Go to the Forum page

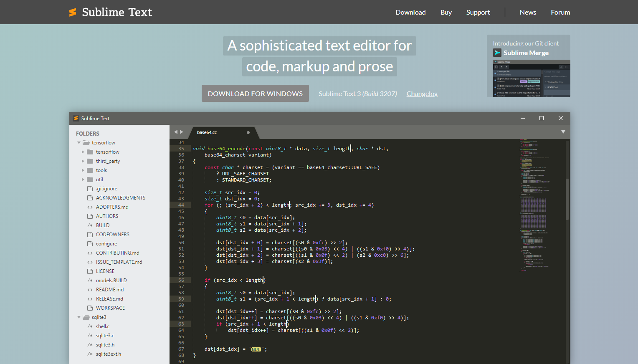tap(560, 13)
